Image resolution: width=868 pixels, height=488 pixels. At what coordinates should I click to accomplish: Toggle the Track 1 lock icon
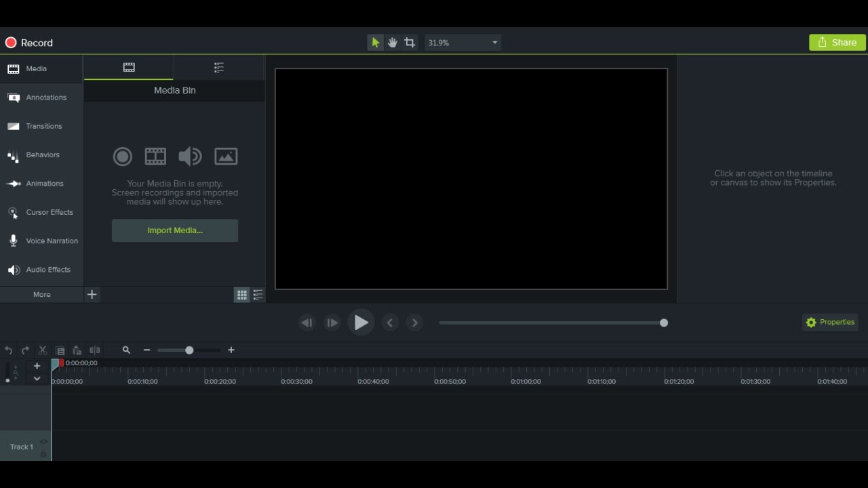tap(43, 454)
